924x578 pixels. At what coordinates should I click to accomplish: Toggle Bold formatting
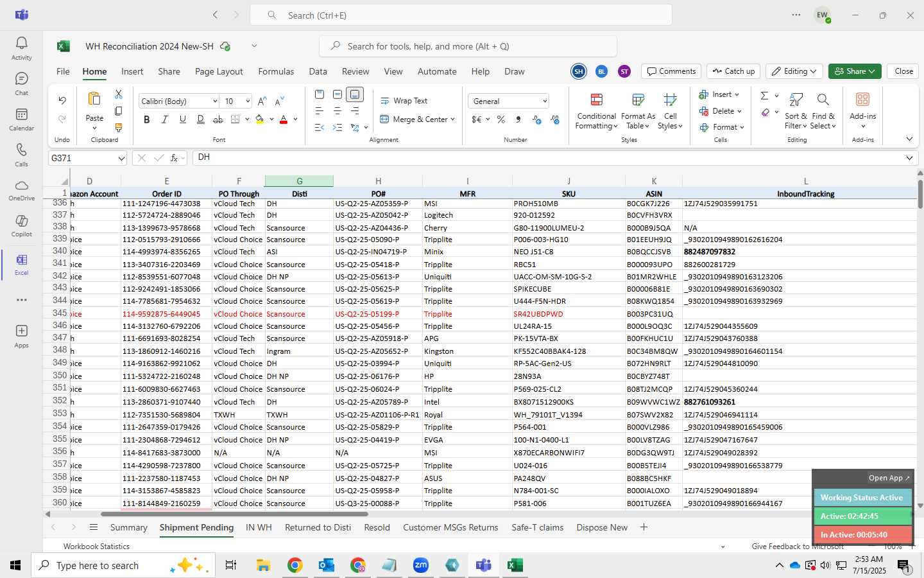coord(147,119)
